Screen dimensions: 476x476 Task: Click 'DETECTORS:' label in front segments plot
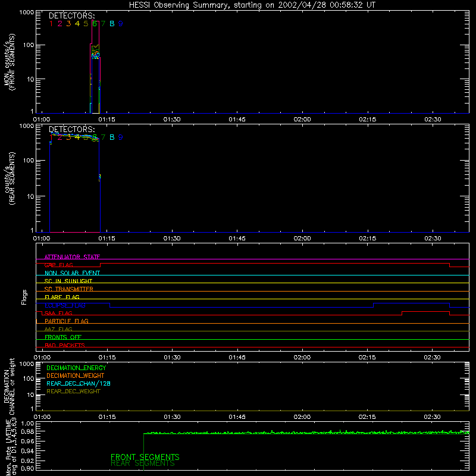coord(71,16)
